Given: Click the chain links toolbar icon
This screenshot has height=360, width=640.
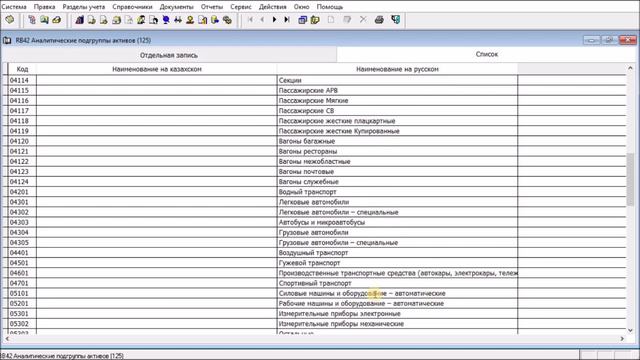Looking at the screenshot, I should click(x=227, y=20).
